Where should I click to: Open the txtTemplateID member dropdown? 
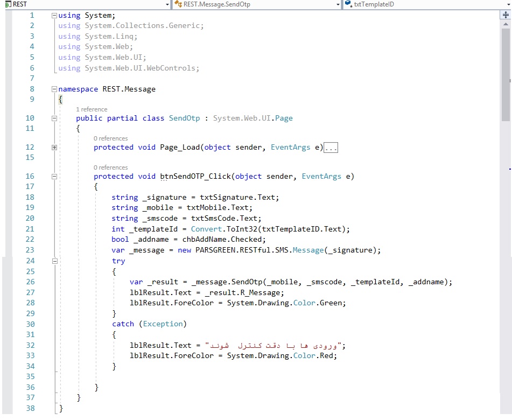[x=508, y=4]
